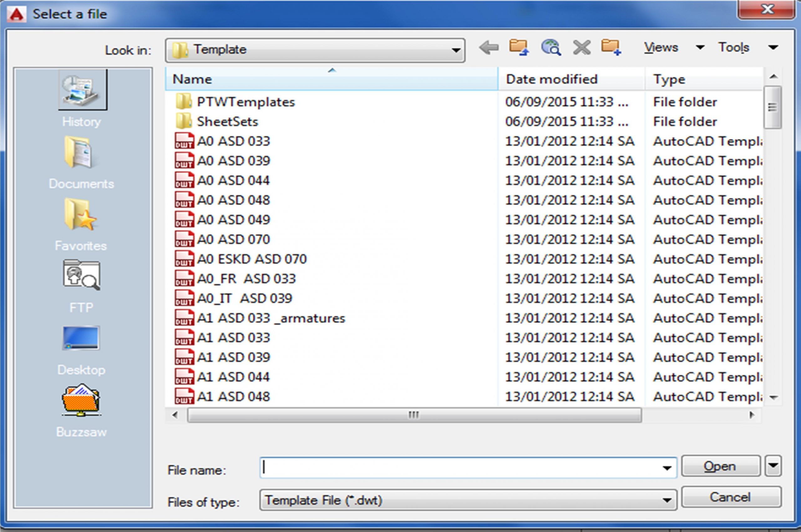Image resolution: width=801 pixels, height=532 pixels.
Task: Click the horizontal scrollbar thumb
Action: click(414, 415)
